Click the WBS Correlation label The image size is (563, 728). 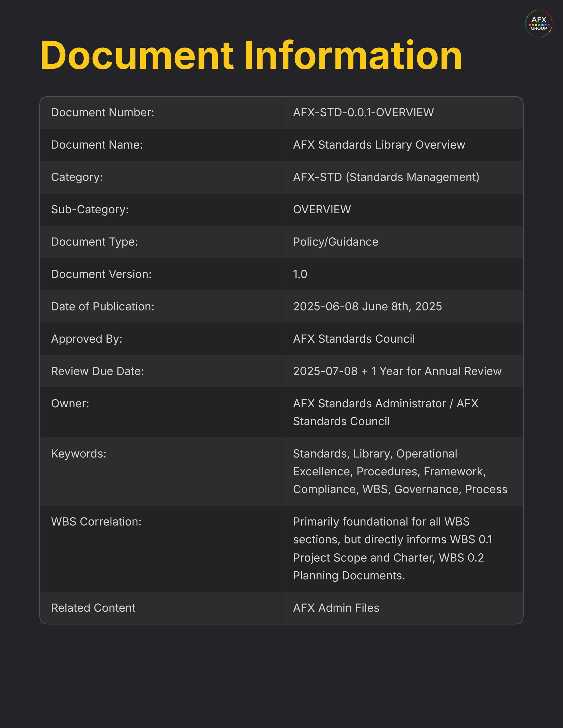[96, 522]
